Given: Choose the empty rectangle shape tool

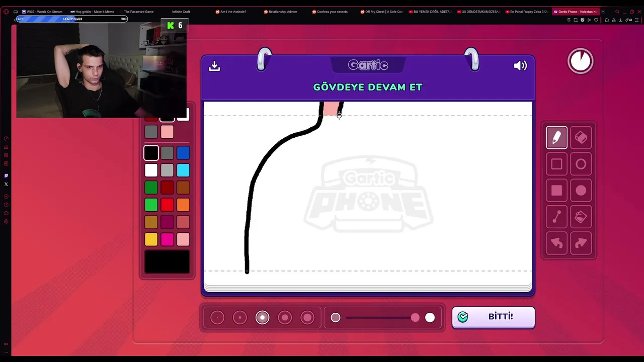Looking at the screenshot, I should click(x=556, y=164).
